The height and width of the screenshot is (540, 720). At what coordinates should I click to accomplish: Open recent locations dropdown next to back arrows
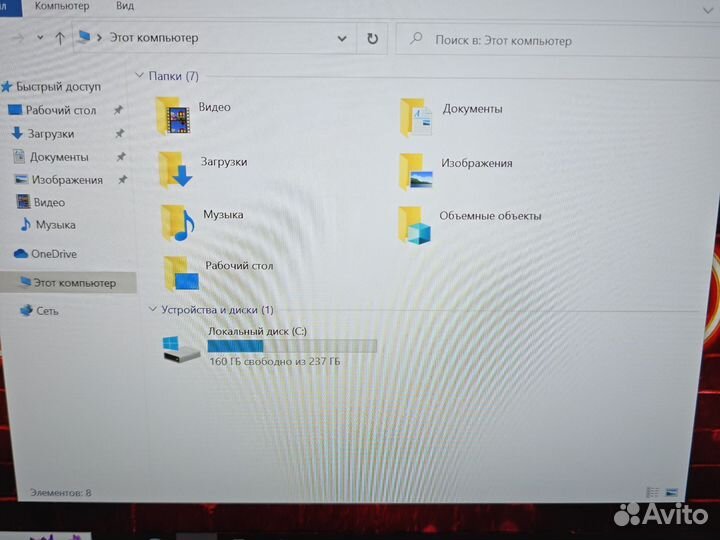(x=40, y=38)
